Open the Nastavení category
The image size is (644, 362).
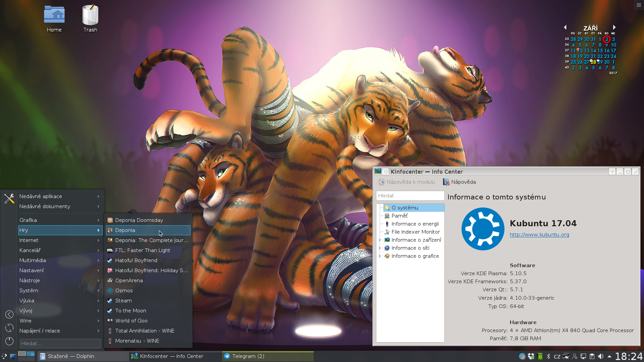tap(60, 270)
